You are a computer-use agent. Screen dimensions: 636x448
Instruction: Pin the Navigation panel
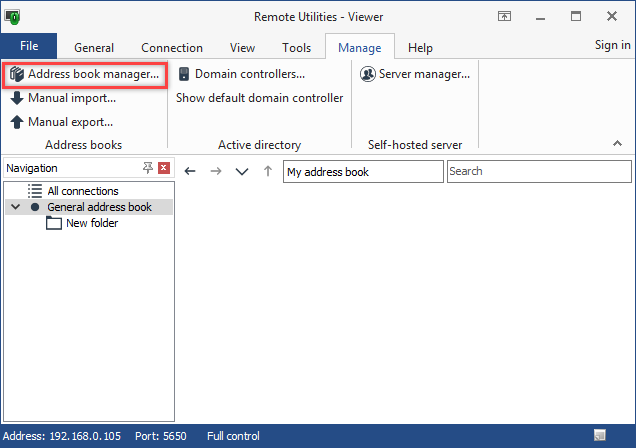pyautogui.click(x=148, y=168)
